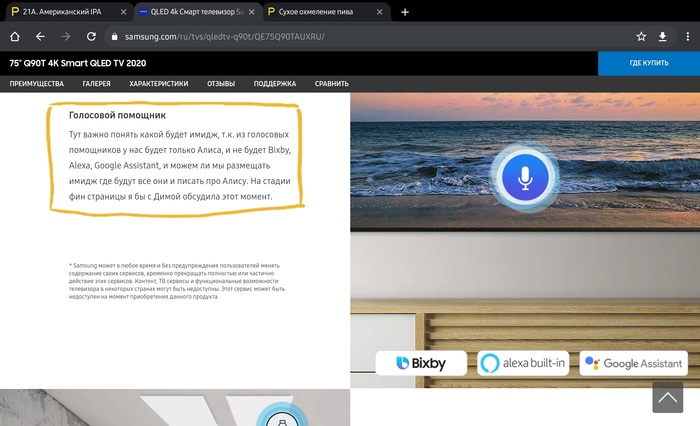Open a new browser tab
Image resolution: width=700 pixels, height=426 pixels.
(405, 12)
